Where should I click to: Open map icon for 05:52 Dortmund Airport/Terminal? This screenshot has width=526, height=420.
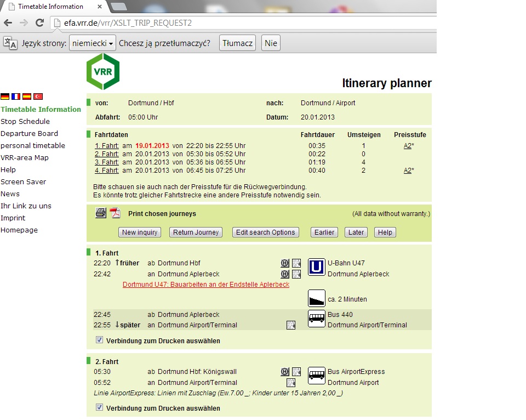pos(291,383)
